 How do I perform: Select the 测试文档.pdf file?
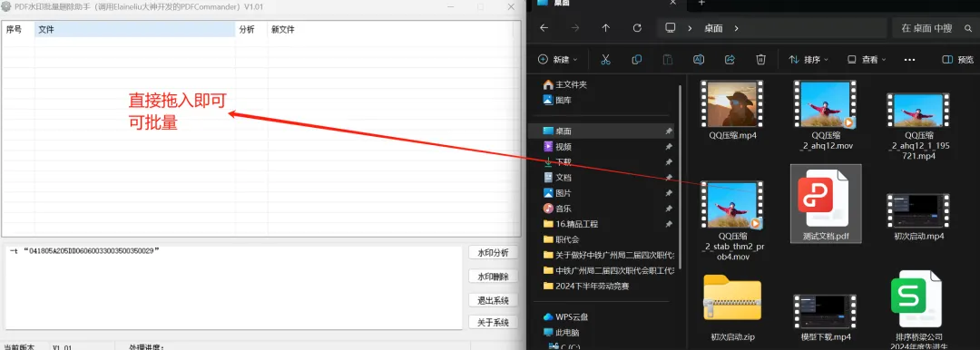826,204
